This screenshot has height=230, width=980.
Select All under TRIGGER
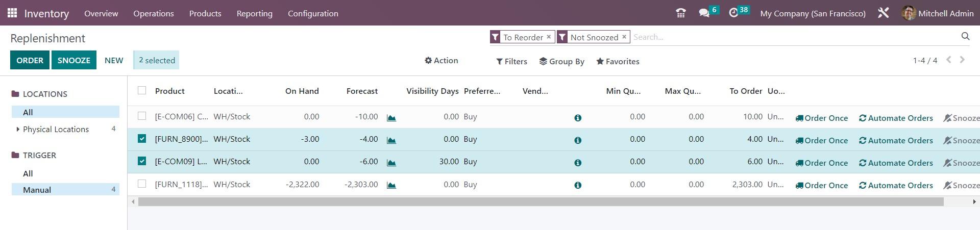[65, 173]
